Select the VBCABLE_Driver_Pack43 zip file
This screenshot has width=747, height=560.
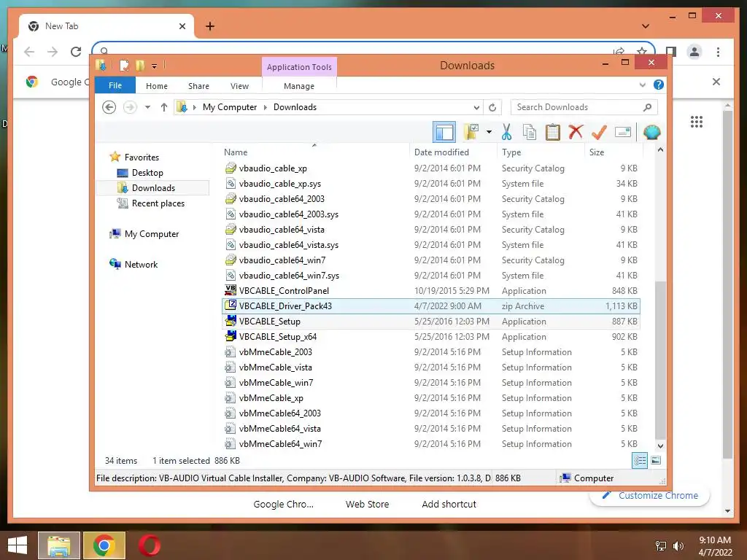(431, 306)
